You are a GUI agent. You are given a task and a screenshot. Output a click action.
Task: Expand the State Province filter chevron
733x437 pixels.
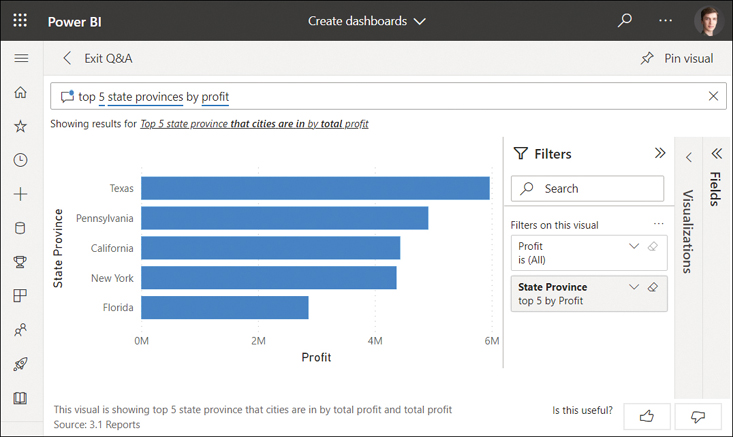coord(633,287)
